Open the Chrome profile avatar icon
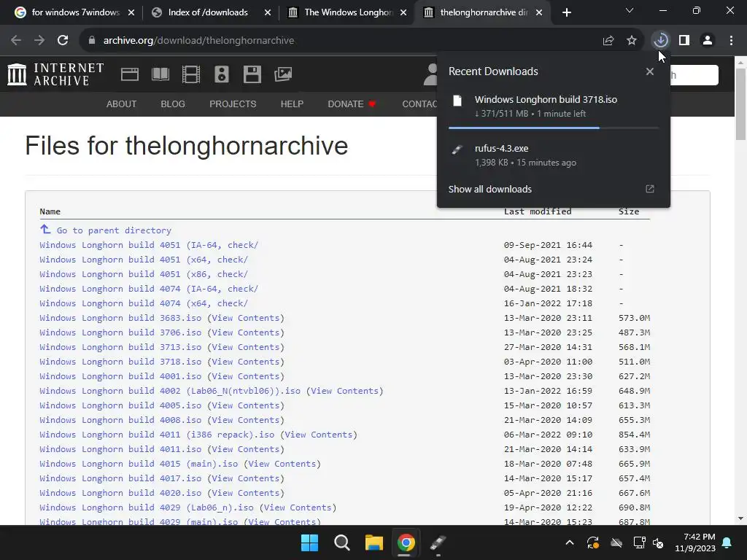Screen dimensions: 747x560 [708, 41]
